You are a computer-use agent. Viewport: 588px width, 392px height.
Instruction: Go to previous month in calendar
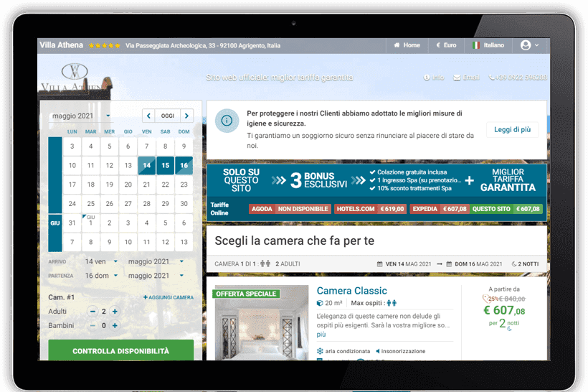tap(148, 116)
